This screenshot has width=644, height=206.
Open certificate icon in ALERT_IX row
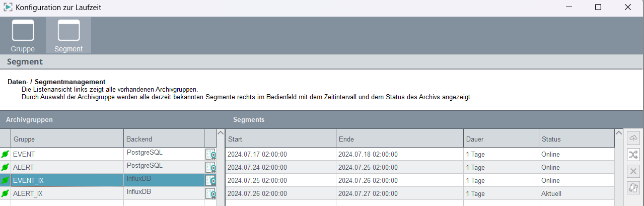coord(210,193)
